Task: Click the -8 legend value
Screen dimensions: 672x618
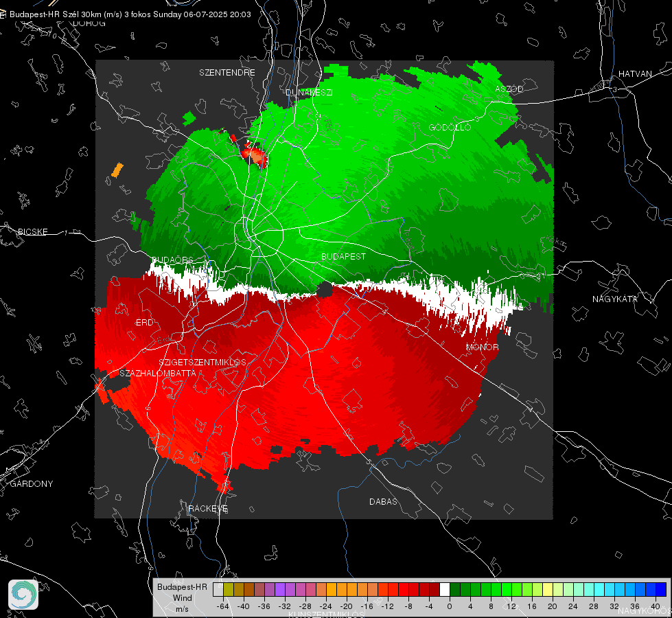Action: pos(408,606)
